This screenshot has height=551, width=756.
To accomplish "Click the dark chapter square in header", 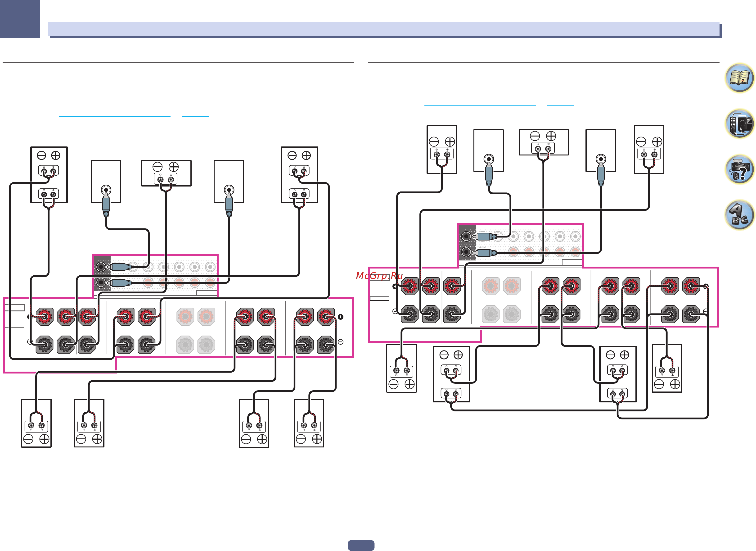I will pyautogui.click(x=20, y=19).
